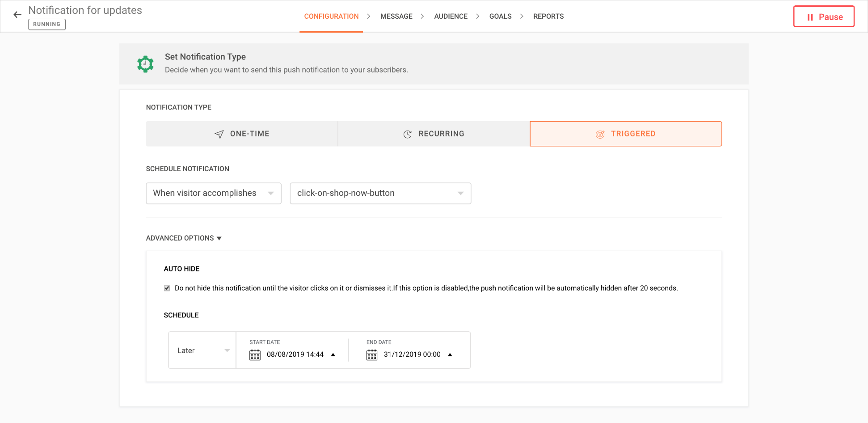
Task: Go to the Reports tab
Action: pos(548,17)
